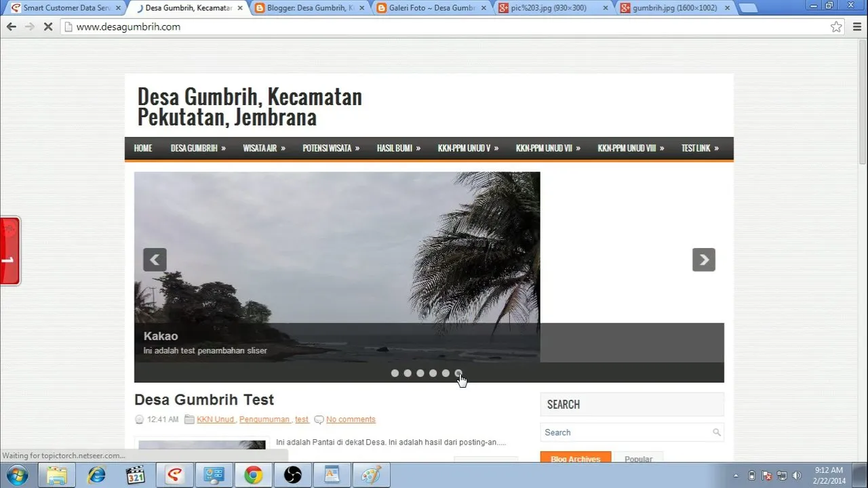Stop loading the page with the X button
This screenshot has width=868, height=488.
coord(47,26)
